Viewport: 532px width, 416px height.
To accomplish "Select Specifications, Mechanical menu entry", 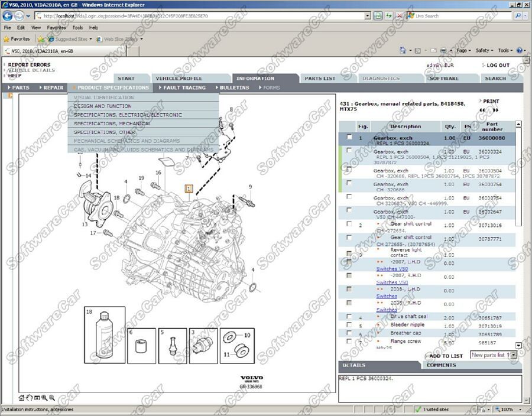I will (x=112, y=123).
